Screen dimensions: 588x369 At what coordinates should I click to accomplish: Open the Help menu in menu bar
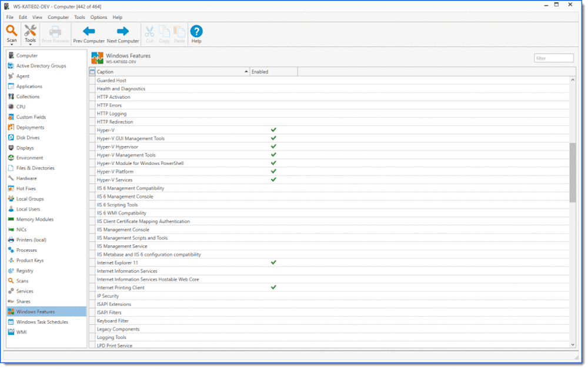118,17
